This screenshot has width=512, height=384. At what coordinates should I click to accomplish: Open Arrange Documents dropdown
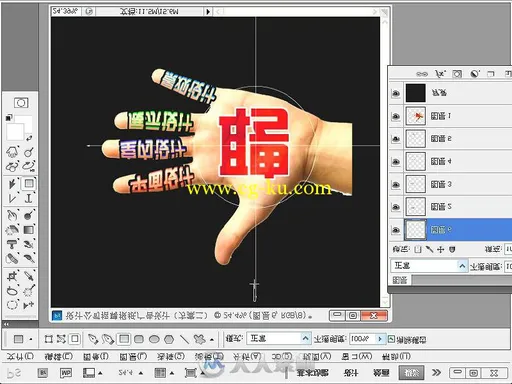164,373
